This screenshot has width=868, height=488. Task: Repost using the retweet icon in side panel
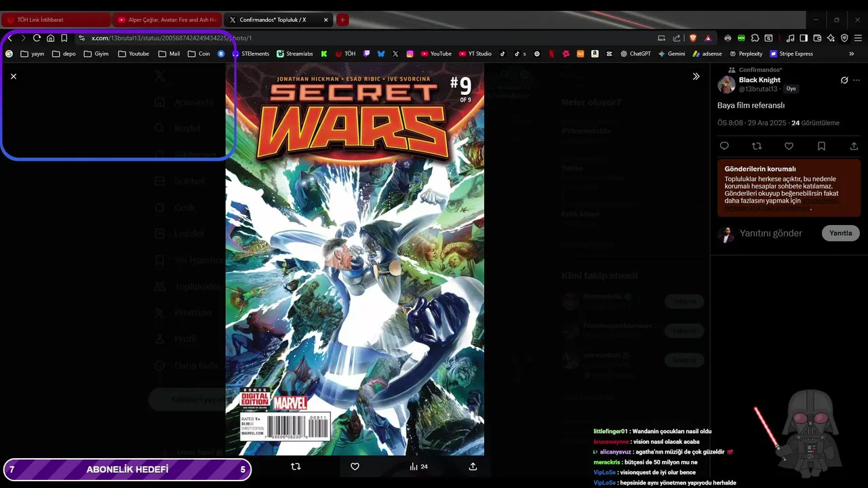(x=757, y=146)
